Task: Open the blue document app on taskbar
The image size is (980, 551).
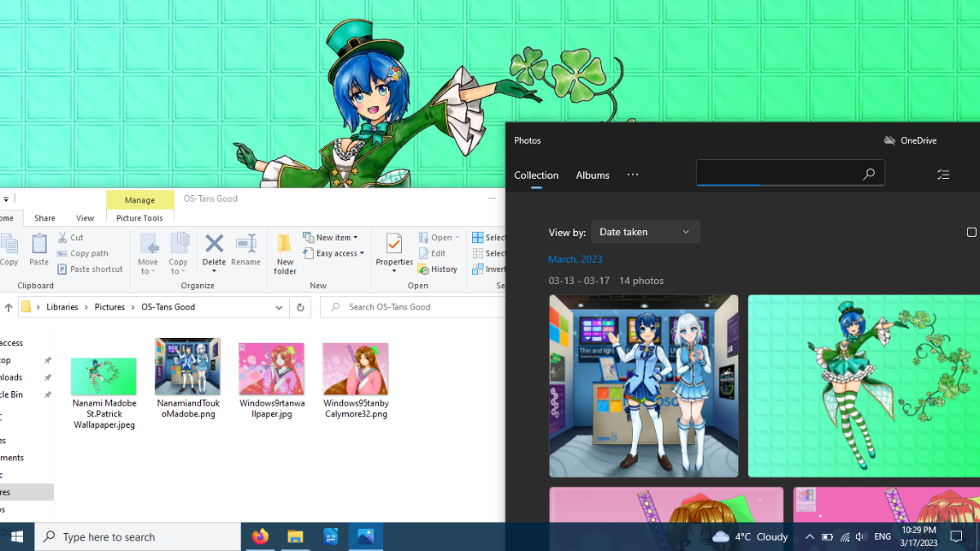Action: coord(331,537)
